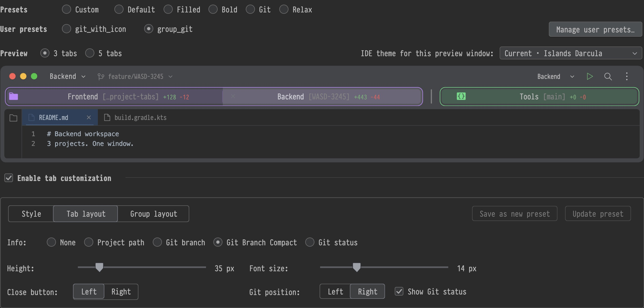This screenshot has height=308, width=644.
Task: Click the file icon on build.gradle.kts tab
Action: (107, 117)
